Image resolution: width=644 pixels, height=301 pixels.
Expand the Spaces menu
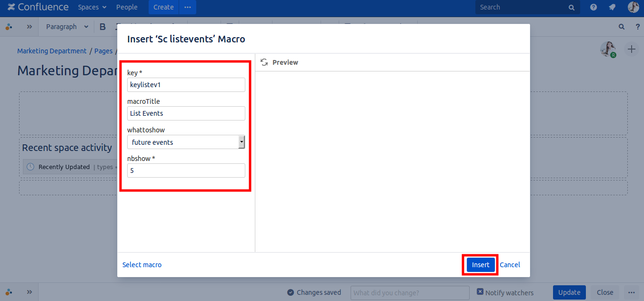click(x=92, y=7)
